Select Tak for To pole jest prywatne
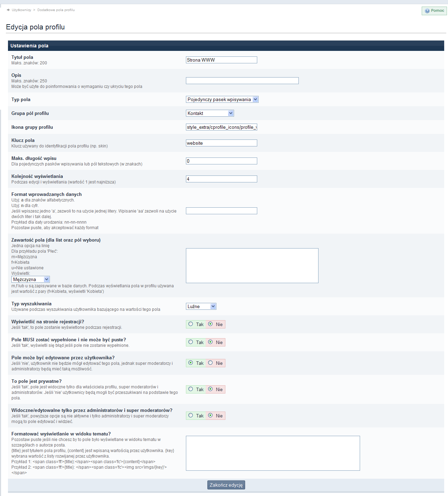The width and height of the screenshot is (448, 496). pyautogui.click(x=190, y=389)
